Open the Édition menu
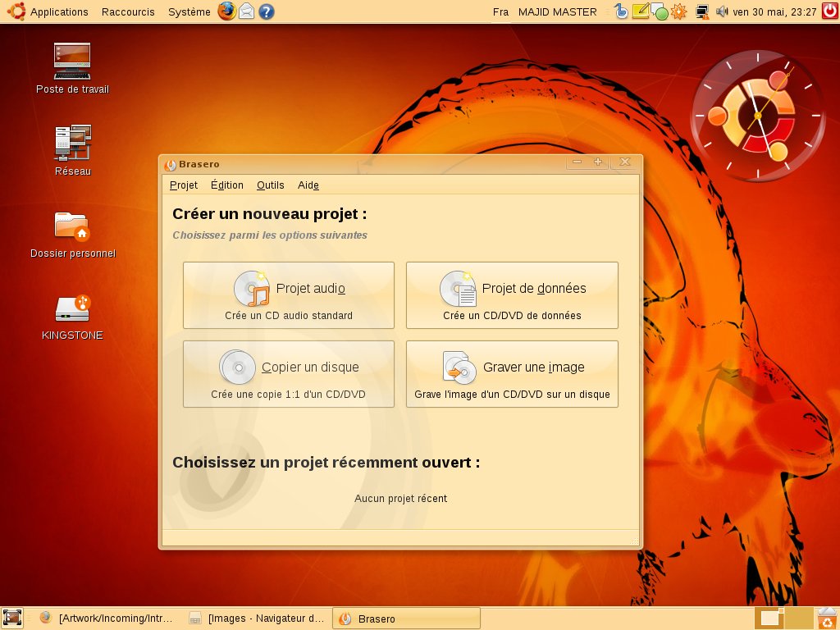This screenshot has height=630, width=840. [x=226, y=185]
